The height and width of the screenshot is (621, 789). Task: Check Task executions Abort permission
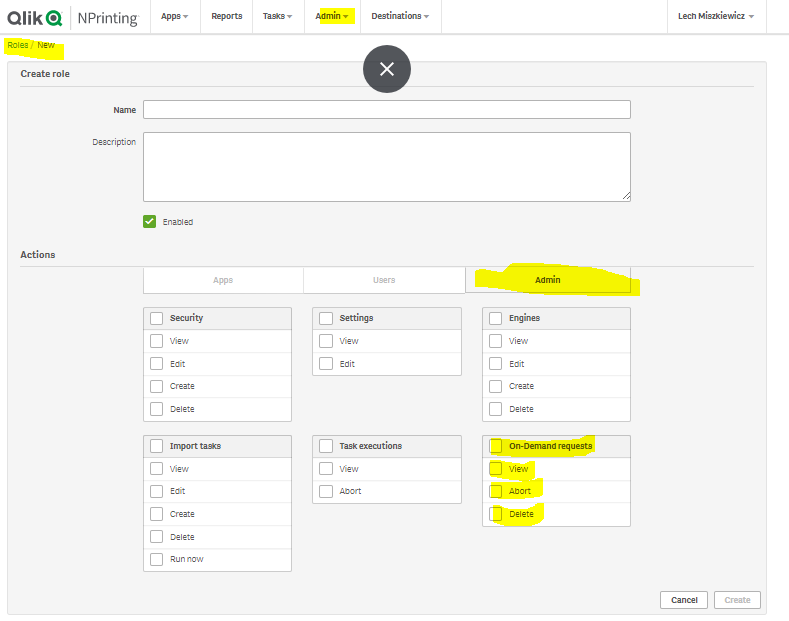tap(326, 491)
